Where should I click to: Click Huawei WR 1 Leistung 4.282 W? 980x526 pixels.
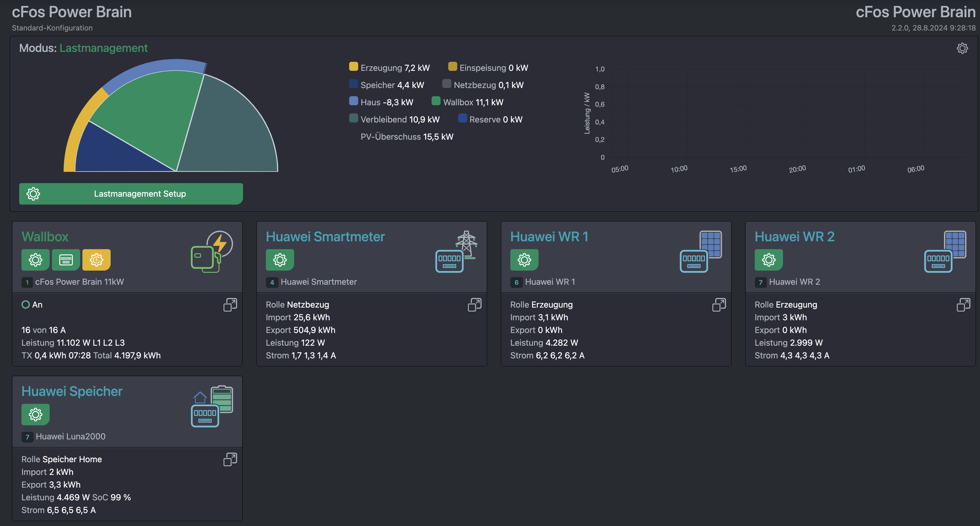[x=544, y=343]
